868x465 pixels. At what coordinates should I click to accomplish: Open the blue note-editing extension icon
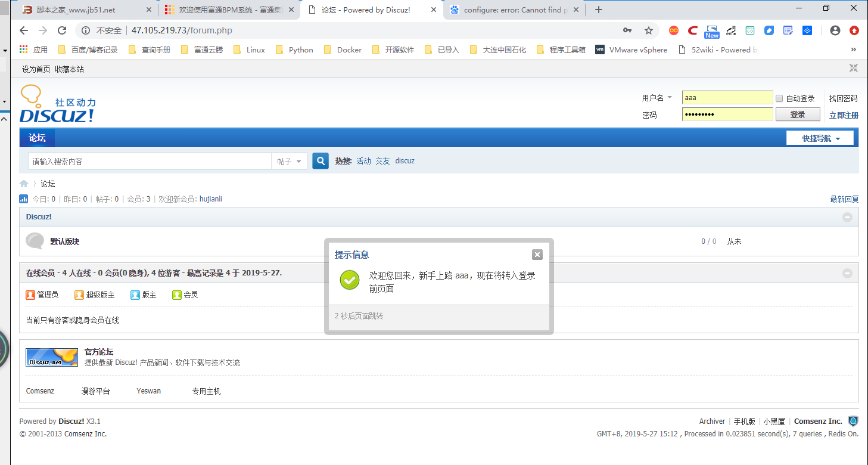coord(788,30)
